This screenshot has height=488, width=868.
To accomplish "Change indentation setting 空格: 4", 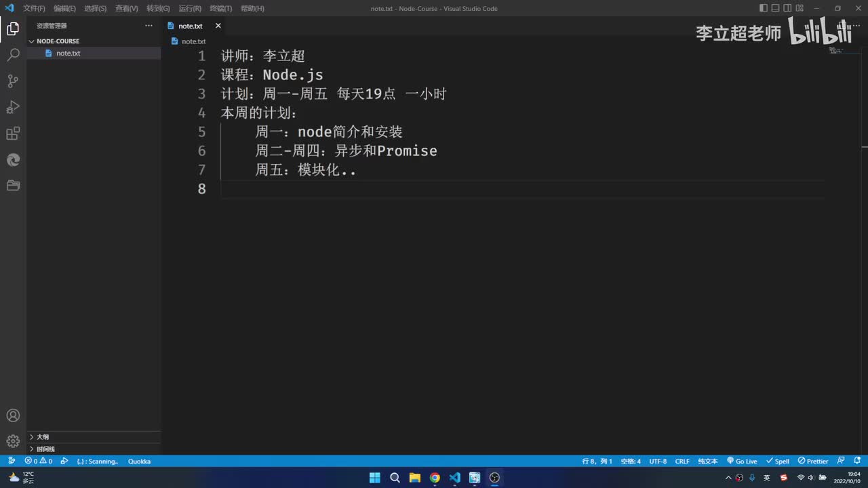I will [631, 461].
